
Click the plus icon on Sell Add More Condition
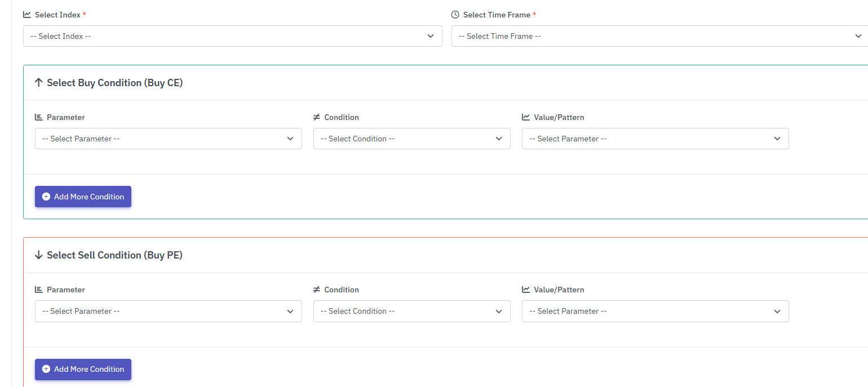click(46, 369)
